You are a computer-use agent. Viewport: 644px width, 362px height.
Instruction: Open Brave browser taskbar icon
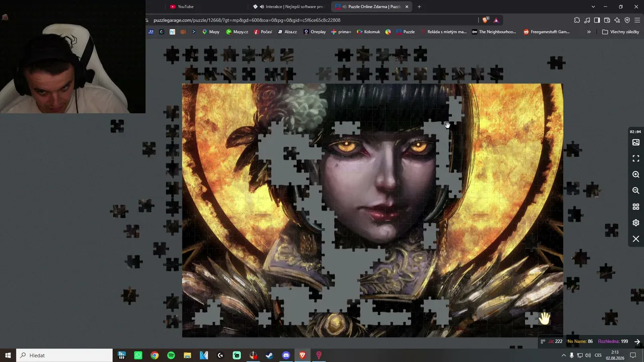point(302,355)
